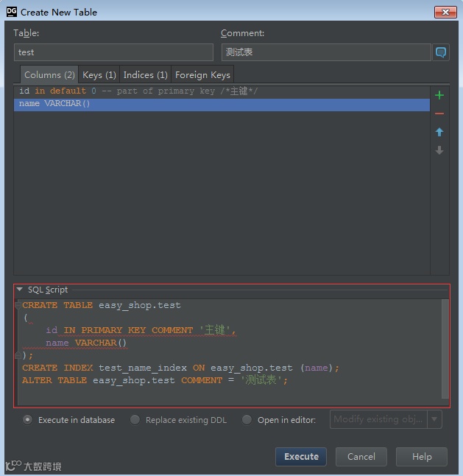Move column down with gray arrow
Screen dimensions: 463x476
[x=439, y=150]
